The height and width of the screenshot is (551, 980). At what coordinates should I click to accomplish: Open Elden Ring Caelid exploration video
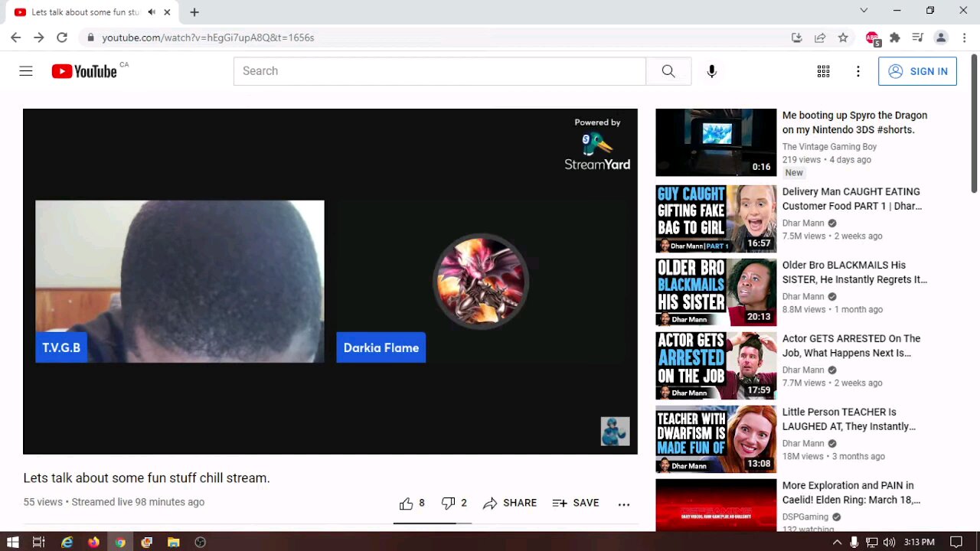coord(851,493)
